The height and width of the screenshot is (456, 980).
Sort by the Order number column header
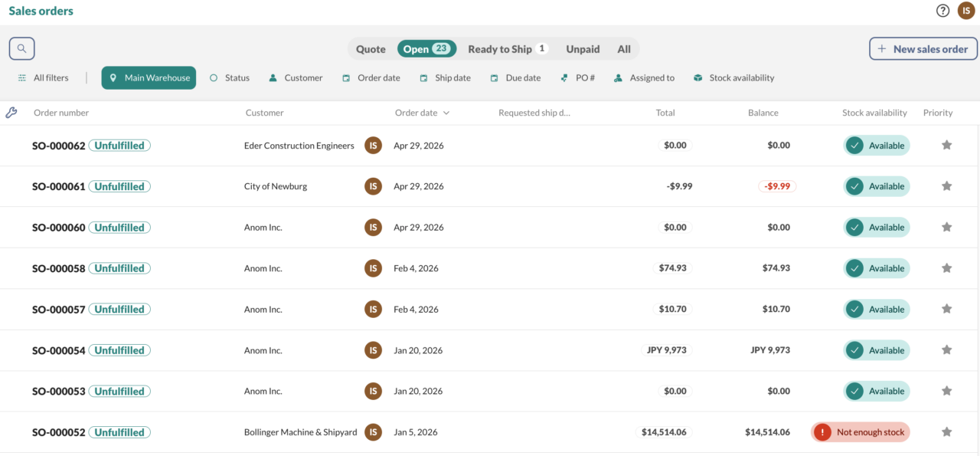(61, 113)
